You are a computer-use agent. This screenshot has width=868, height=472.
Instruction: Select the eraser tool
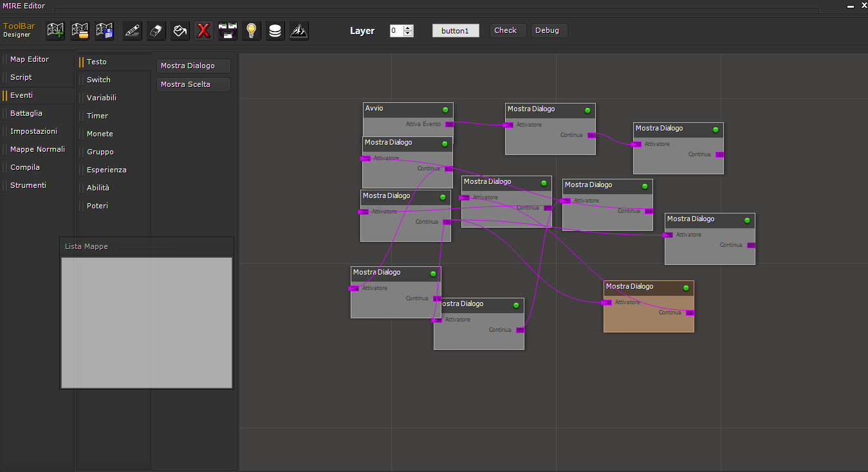coord(156,30)
